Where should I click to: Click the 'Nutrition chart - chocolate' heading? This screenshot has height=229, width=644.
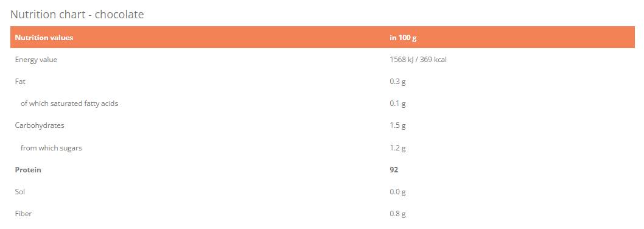click(x=77, y=15)
